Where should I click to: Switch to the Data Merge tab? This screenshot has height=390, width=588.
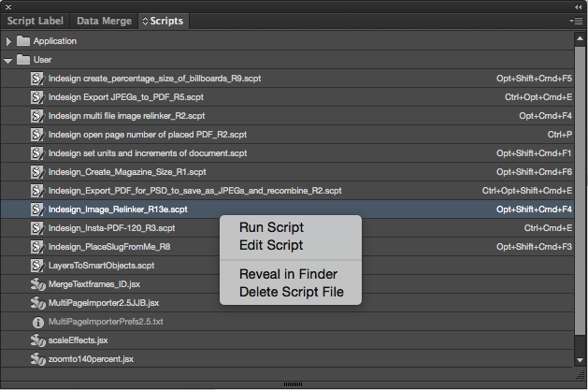coord(105,21)
